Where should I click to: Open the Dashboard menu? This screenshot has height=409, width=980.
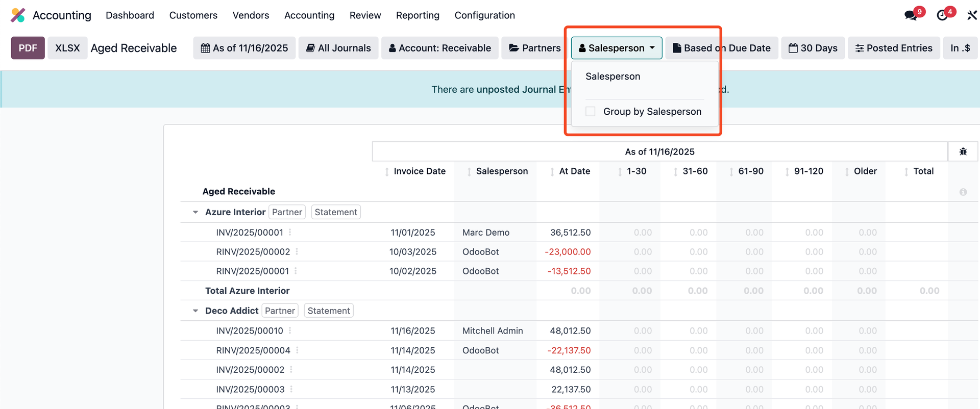pos(130,15)
